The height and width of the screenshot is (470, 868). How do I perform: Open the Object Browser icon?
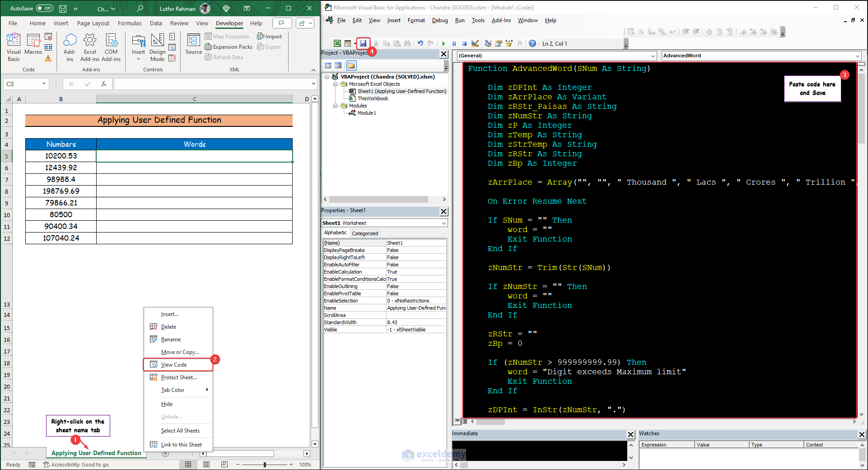(x=509, y=43)
